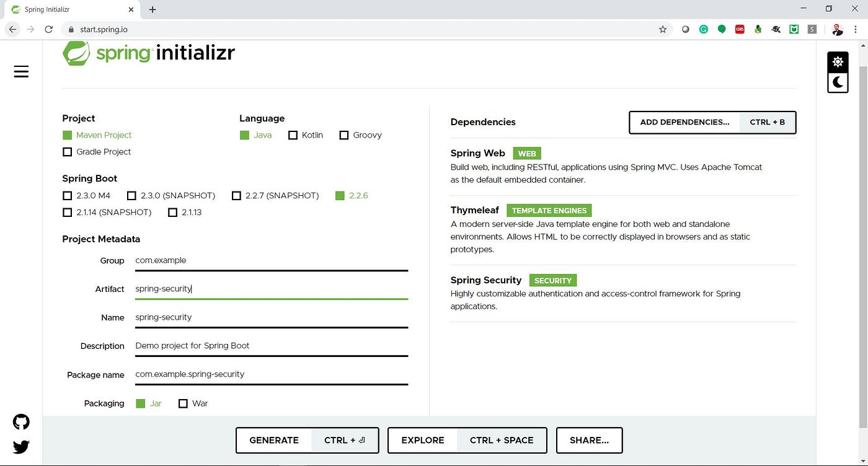
Task: Open the Chrome profile avatar
Action: [837, 29]
